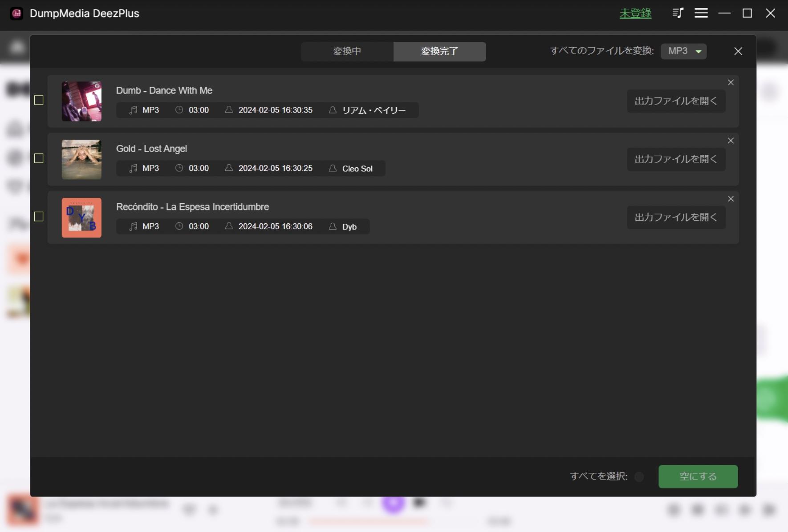Click Dumb - Dance With Me album cover

(81, 101)
